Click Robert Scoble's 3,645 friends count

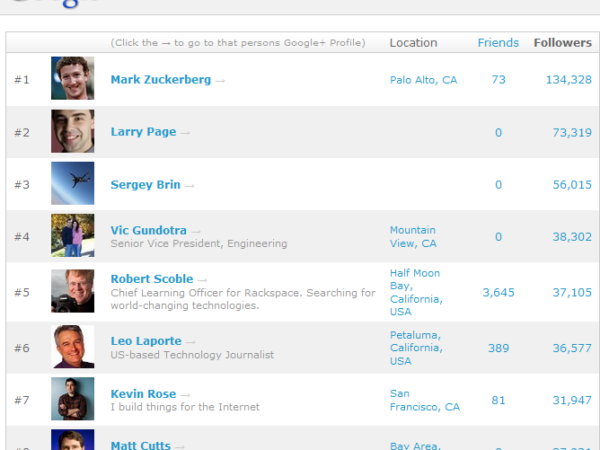(498, 292)
